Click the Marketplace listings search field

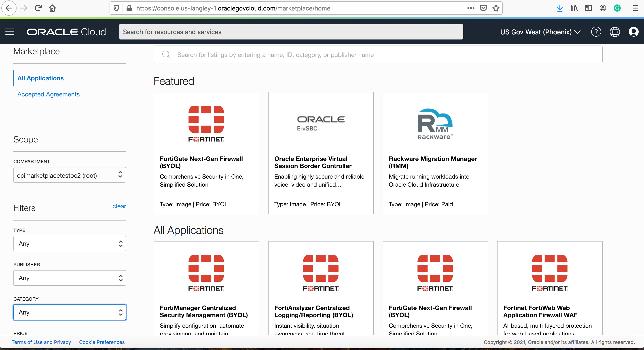(377, 55)
